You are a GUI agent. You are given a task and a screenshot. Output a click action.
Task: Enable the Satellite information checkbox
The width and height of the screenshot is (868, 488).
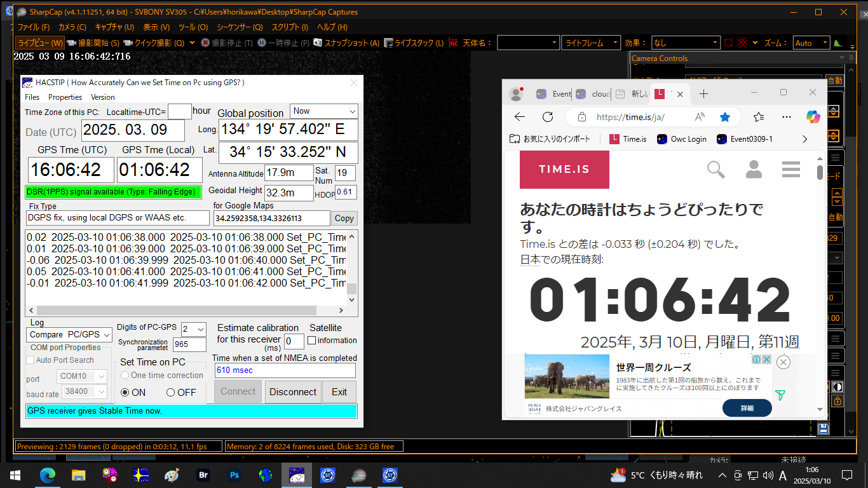pos(312,341)
